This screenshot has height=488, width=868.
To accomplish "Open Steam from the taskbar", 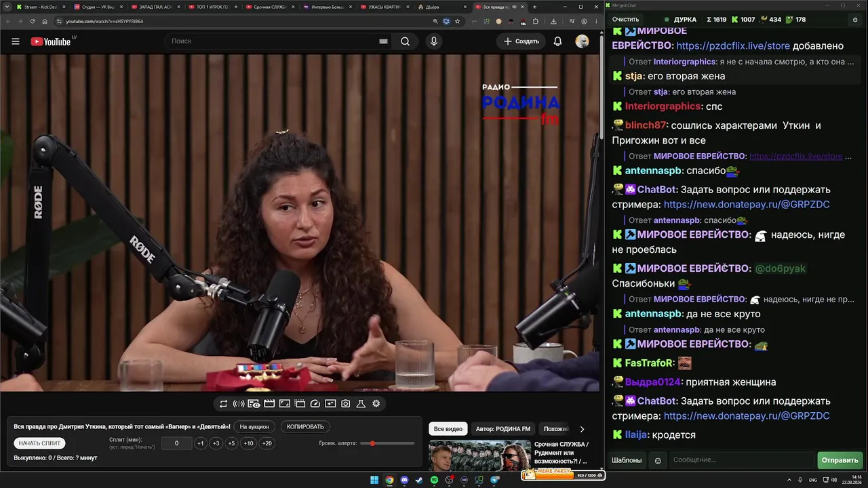I will click(x=419, y=481).
